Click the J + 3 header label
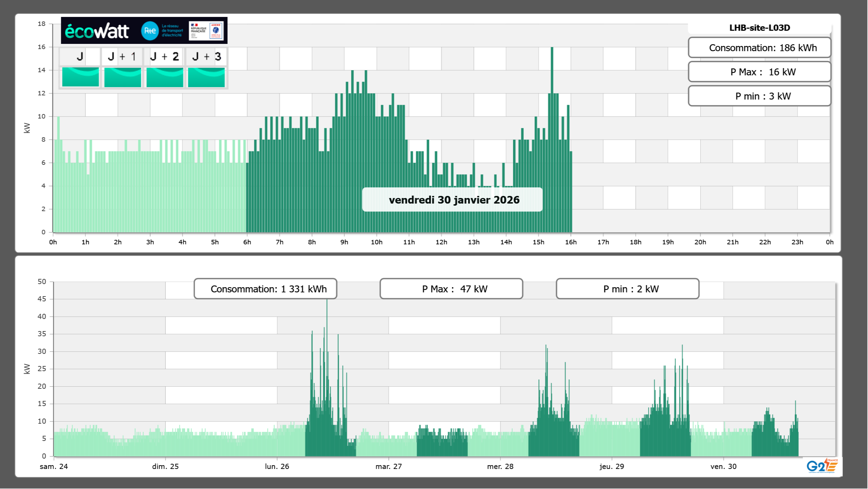Image resolution: width=868 pixels, height=489 pixels. pyautogui.click(x=206, y=56)
